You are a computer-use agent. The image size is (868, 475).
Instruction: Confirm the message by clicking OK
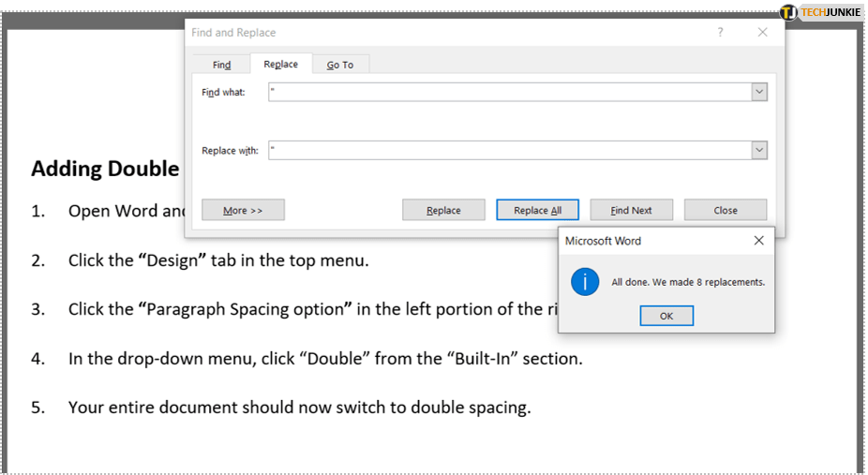[x=666, y=316]
